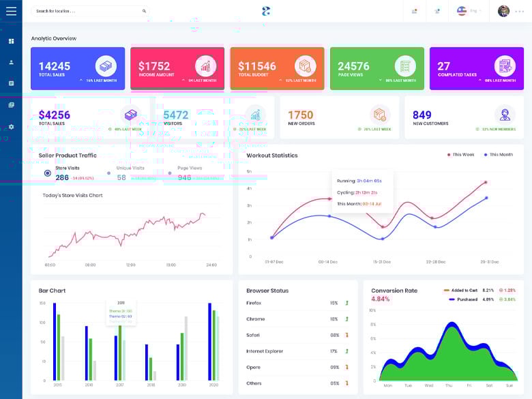Click the Total Sales cash icon
The width and height of the screenshot is (532, 399).
pos(106,66)
